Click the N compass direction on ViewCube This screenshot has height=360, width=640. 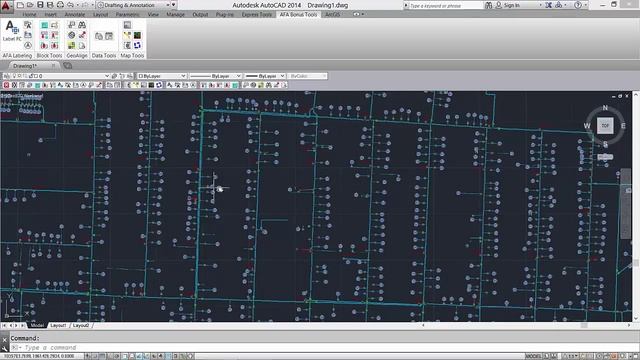tap(605, 108)
